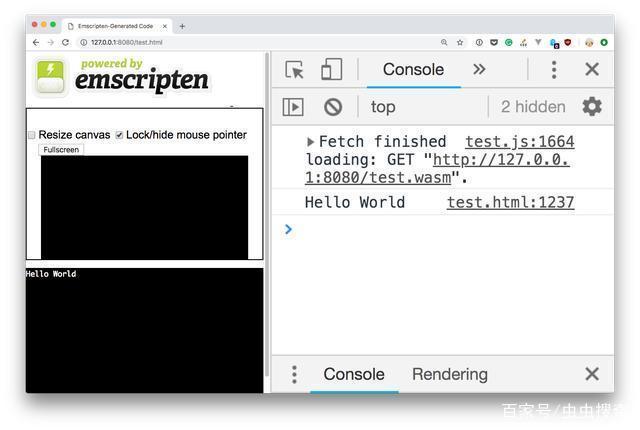Show the console sidebar
The image size is (640, 430).
293,107
